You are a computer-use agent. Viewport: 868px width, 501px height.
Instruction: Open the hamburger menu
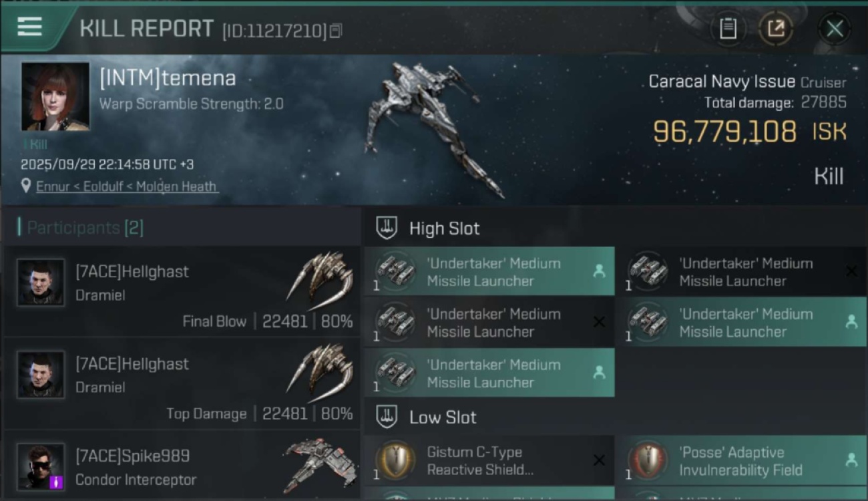[x=30, y=27]
